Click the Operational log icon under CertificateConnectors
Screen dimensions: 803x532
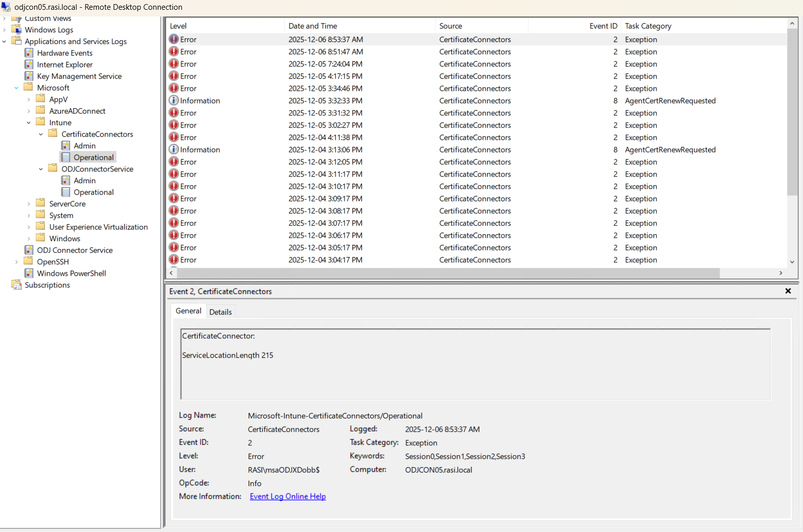point(65,157)
